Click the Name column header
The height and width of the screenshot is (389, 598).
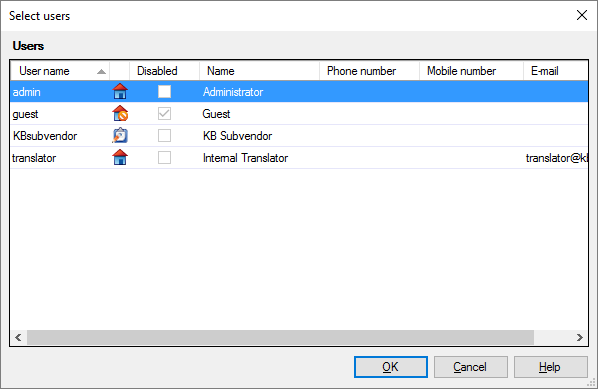(259, 71)
